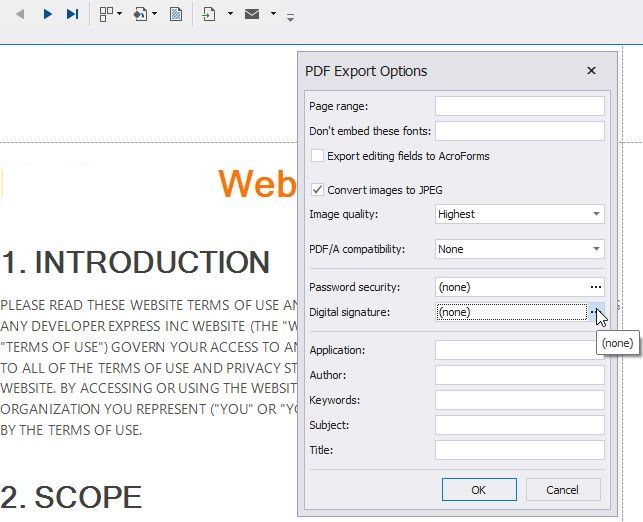Click the multiple pages layout icon
This screenshot has height=522, width=643.
click(x=106, y=15)
